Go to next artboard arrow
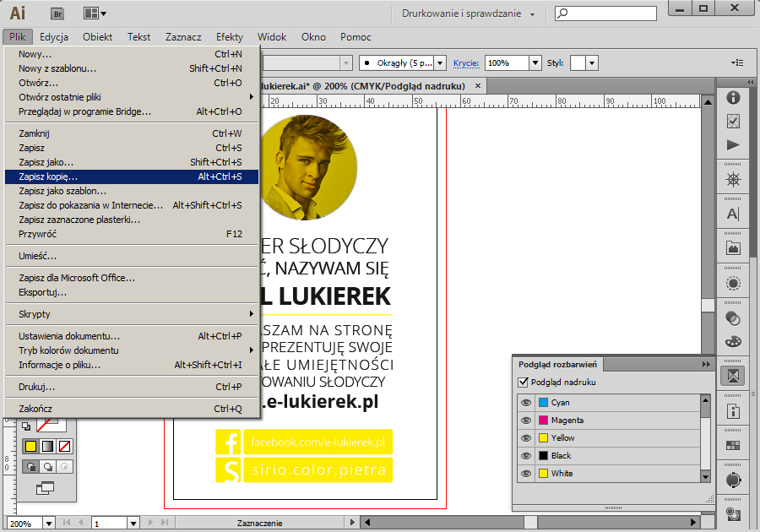The image size is (760, 532). click(x=150, y=523)
